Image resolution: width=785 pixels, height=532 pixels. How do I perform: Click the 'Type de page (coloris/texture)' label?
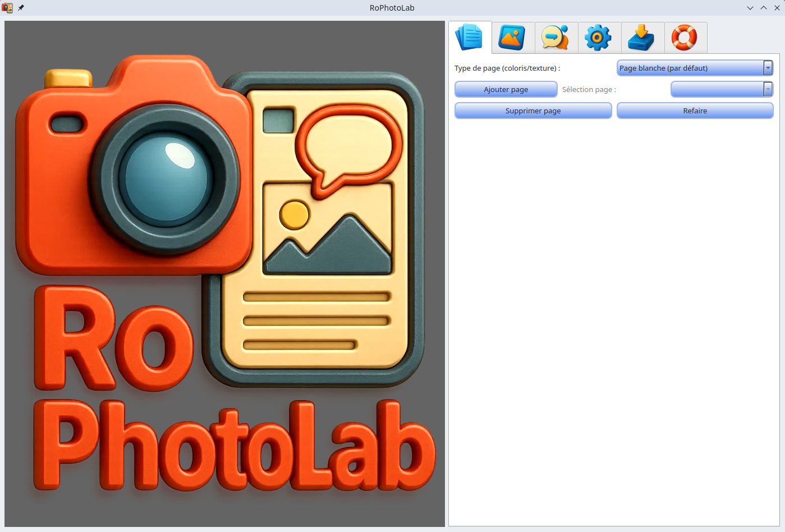point(507,68)
